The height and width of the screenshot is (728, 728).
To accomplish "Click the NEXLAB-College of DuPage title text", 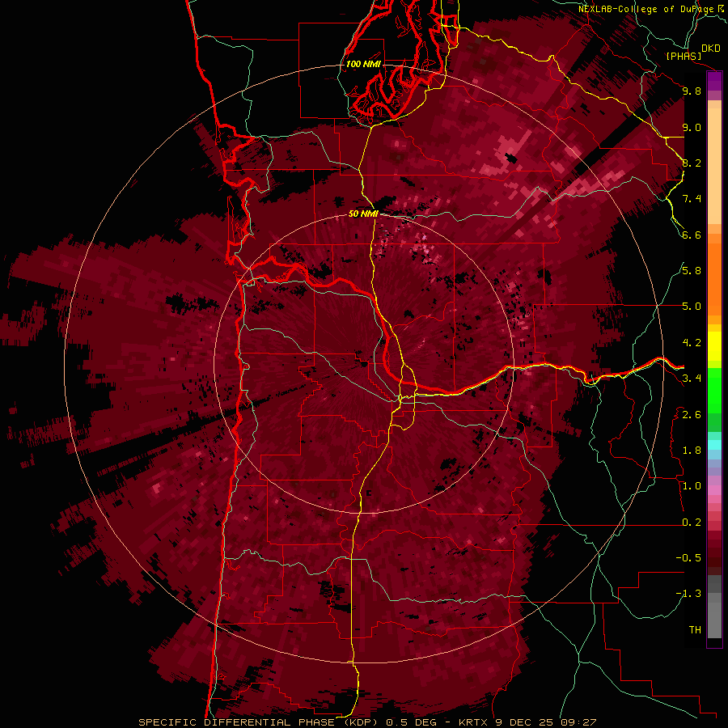I will click(x=647, y=9).
